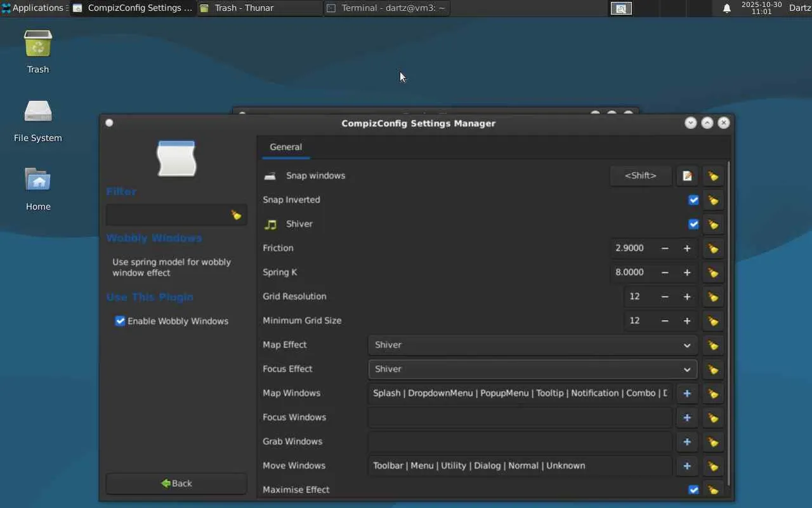Switch to the Trash - Thunar taskbar window

pos(260,8)
